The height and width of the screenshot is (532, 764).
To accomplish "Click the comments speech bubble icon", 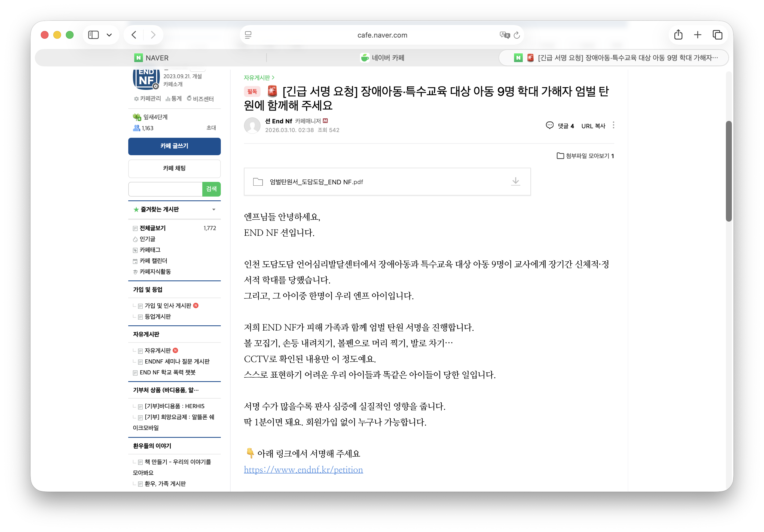I will point(549,126).
